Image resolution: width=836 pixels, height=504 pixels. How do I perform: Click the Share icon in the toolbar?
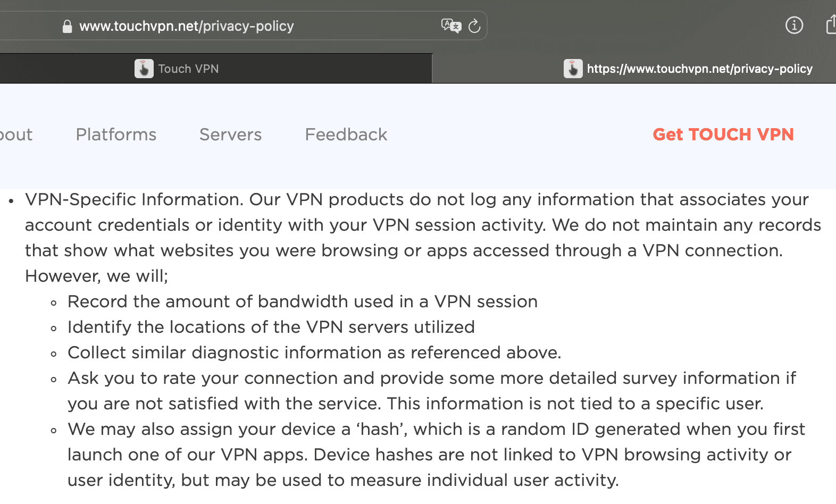pos(831,24)
